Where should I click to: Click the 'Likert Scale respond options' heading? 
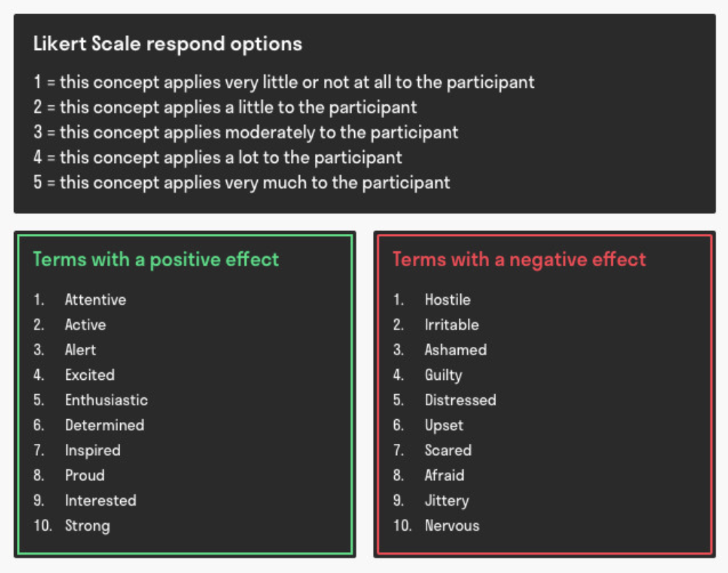(168, 44)
